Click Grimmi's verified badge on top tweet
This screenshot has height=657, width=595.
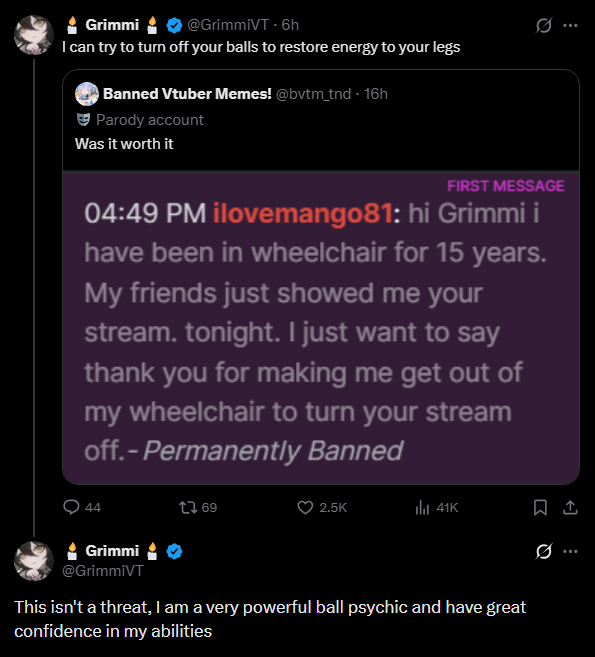tap(174, 26)
